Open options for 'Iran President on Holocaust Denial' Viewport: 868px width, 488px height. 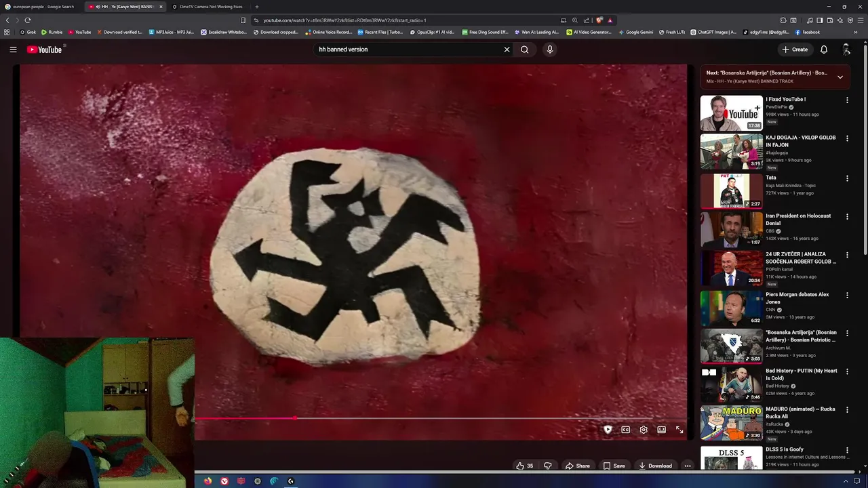pyautogui.click(x=847, y=217)
